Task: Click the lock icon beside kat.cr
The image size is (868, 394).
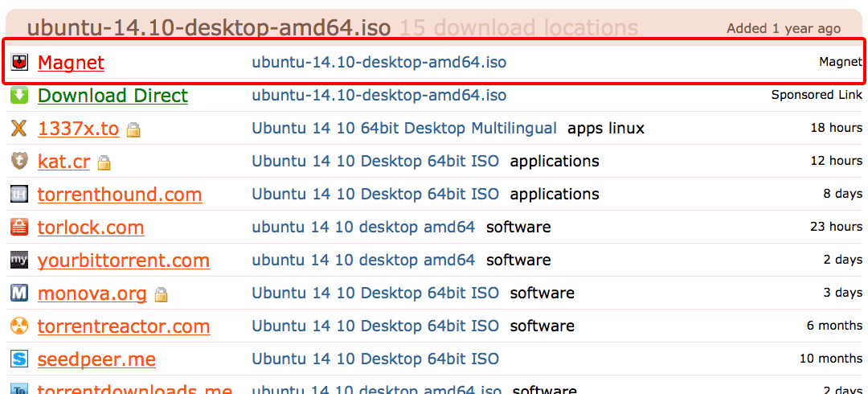Action: click(104, 163)
